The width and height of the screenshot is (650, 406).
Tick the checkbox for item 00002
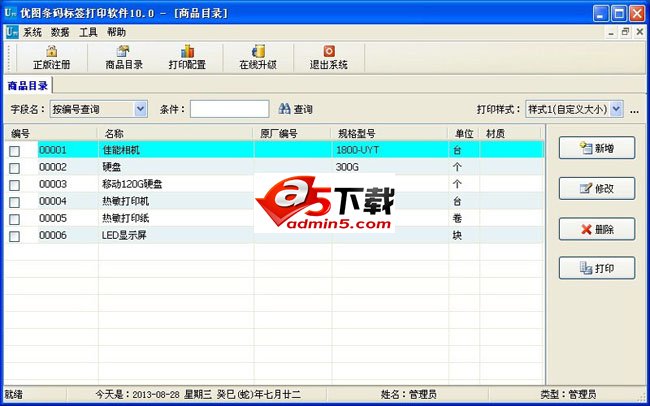[x=15, y=168]
